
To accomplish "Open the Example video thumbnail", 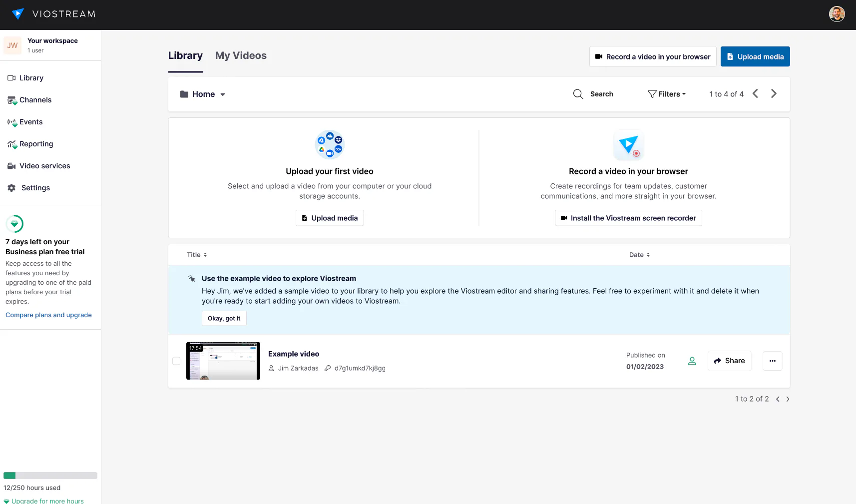I will (x=223, y=361).
